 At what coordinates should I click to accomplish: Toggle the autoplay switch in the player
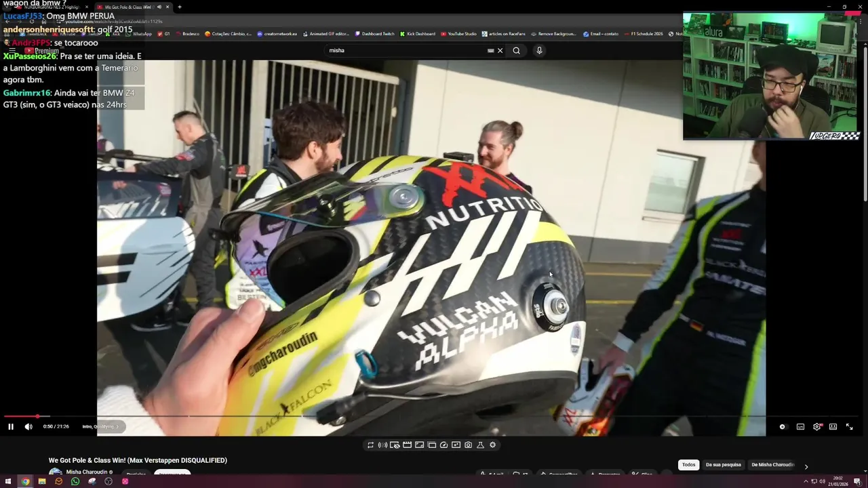pyautogui.click(x=783, y=427)
